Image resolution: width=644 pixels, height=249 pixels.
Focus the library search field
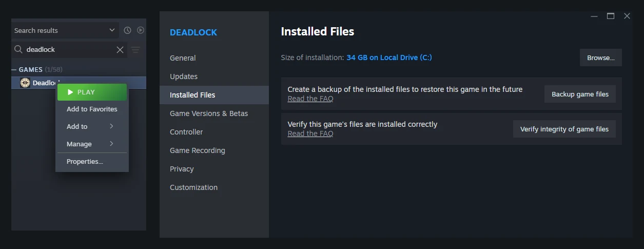point(69,50)
